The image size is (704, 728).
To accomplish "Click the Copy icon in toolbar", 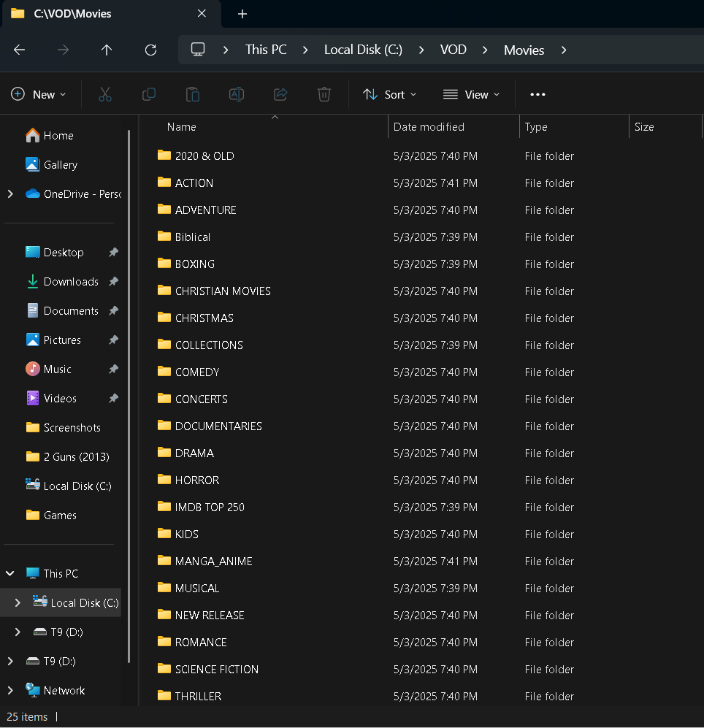I will tap(149, 94).
